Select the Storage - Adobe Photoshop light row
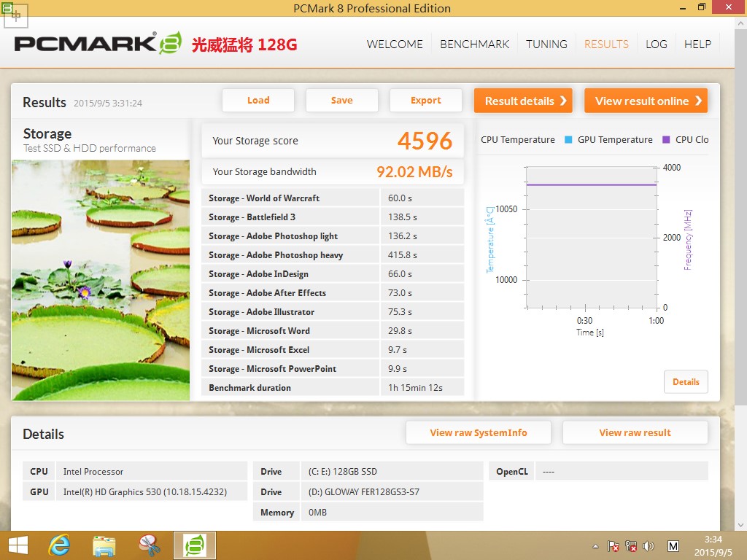Image resolution: width=747 pixels, height=560 pixels. coord(333,236)
